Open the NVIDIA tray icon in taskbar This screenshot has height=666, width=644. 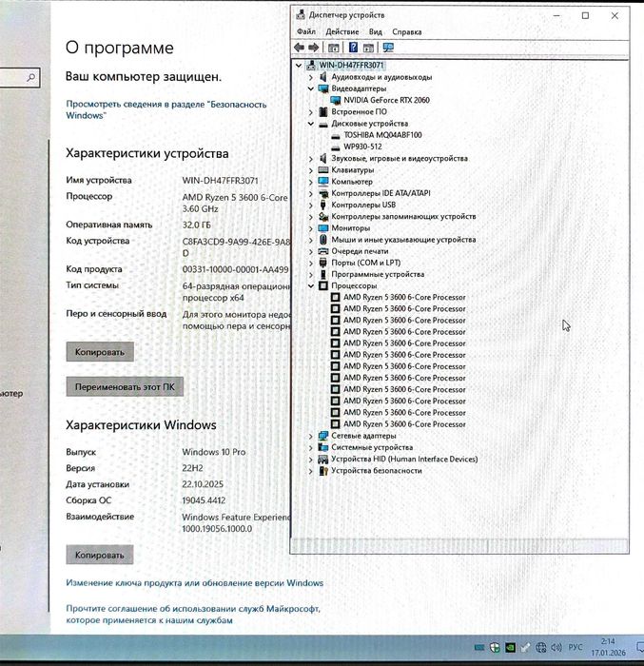(510, 647)
